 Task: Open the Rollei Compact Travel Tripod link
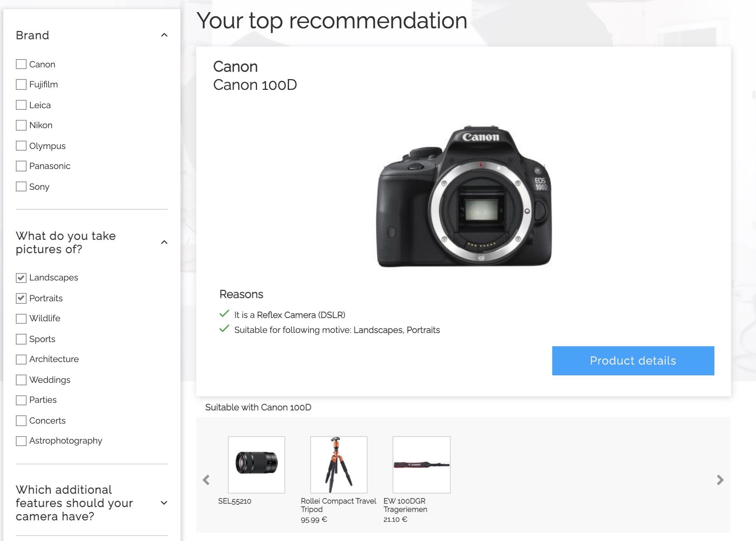[338, 505]
